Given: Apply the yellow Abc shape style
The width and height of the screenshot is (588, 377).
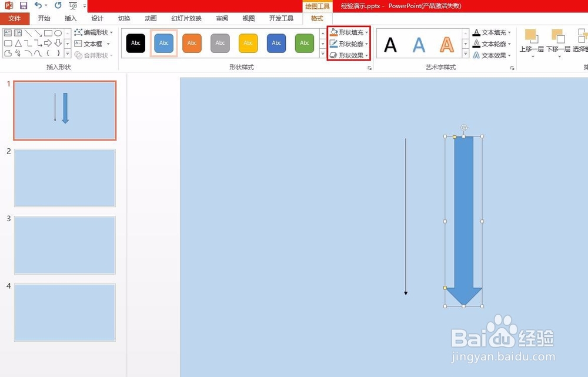Looking at the screenshot, I should (x=248, y=43).
